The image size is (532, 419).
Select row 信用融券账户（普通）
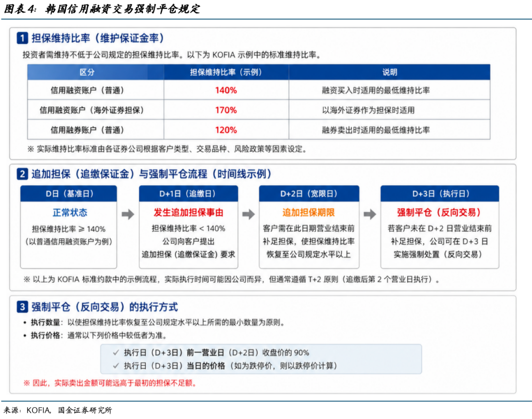pyautogui.click(x=259, y=129)
